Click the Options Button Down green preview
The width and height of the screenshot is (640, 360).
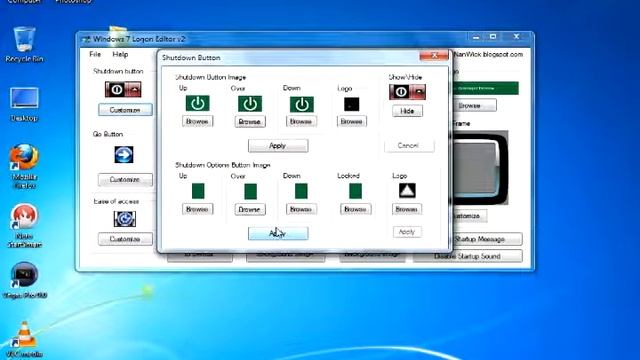tap(301, 191)
